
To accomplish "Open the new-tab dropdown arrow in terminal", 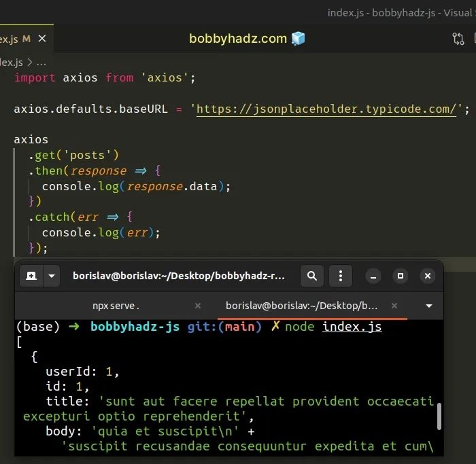I will pos(52,276).
